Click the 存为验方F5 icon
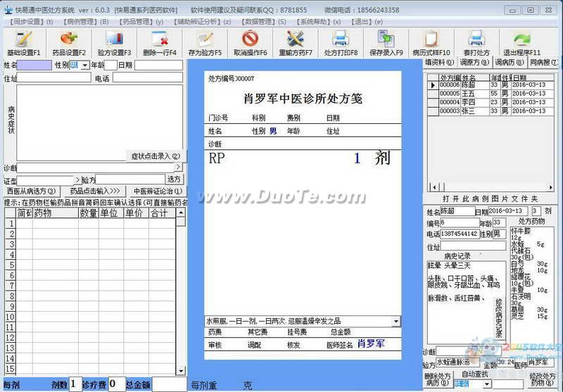The height and width of the screenshot is (392, 563). (x=205, y=42)
